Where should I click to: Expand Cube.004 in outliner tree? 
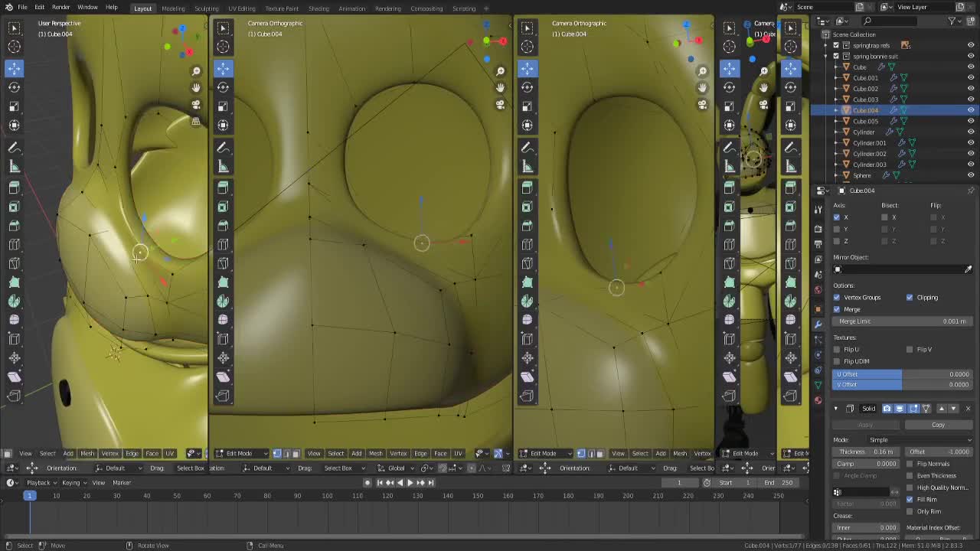837,110
